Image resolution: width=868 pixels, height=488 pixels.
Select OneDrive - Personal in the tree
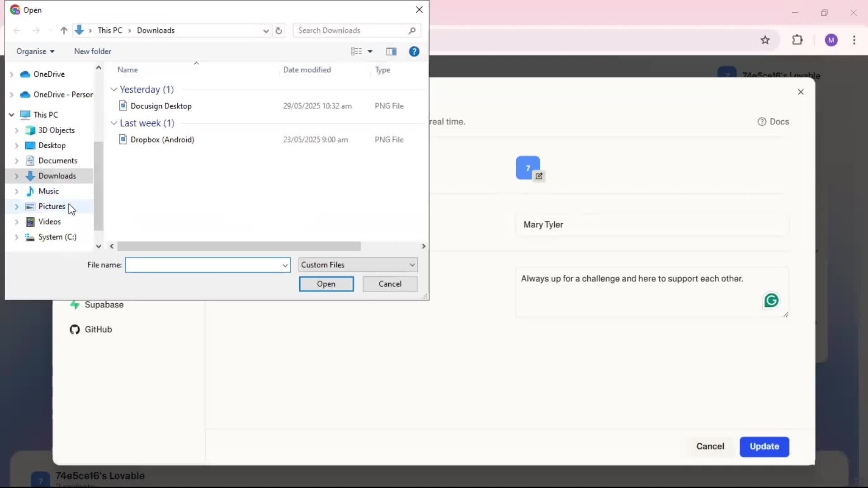57,94
